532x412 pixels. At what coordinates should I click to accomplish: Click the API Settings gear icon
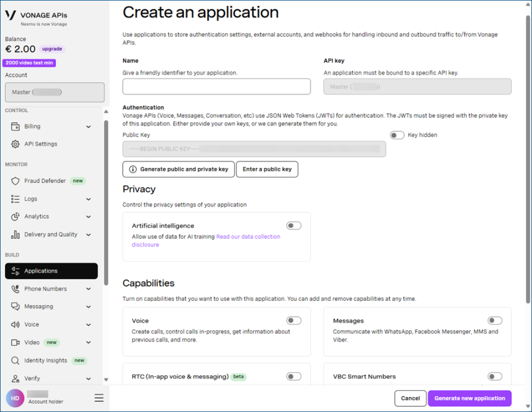pyautogui.click(x=15, y=144)
